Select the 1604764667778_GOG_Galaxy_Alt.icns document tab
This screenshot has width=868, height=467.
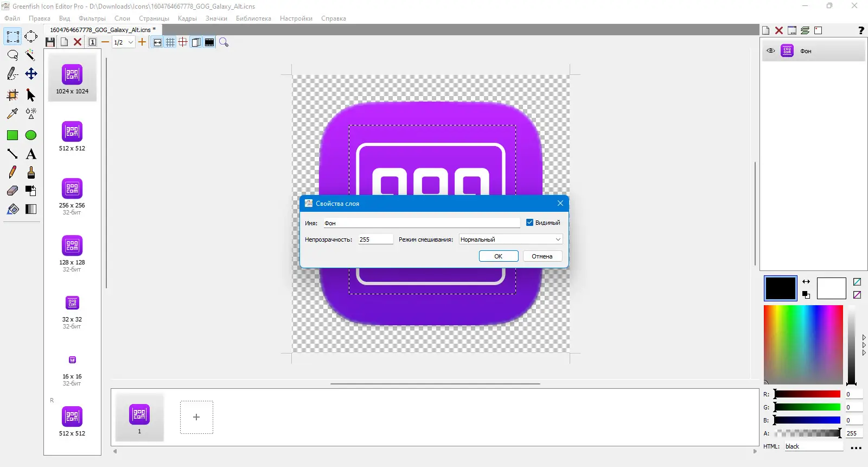click(x=103, y=30)
